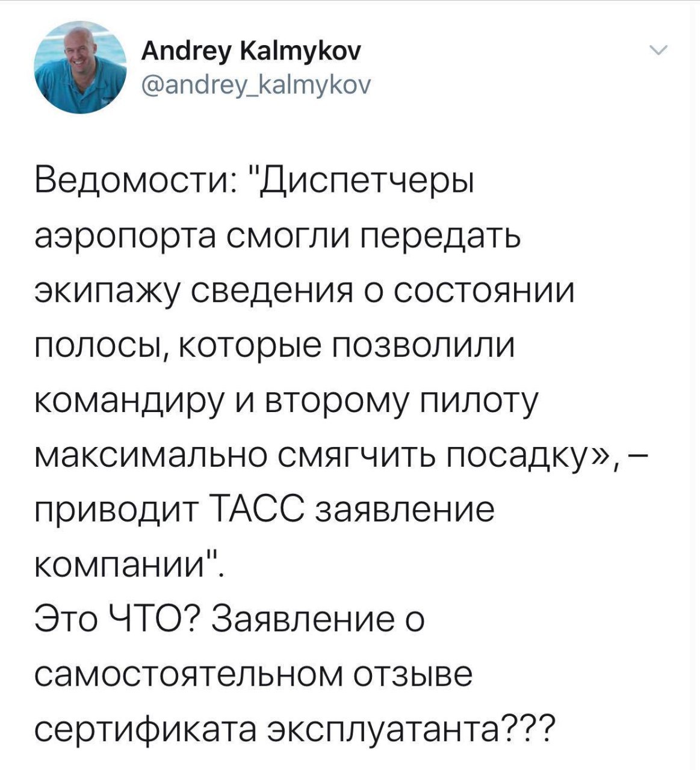Click the line "самостоятельном отзыве"
The height and width of the screenshot is (770, 700).
[253, 676]
